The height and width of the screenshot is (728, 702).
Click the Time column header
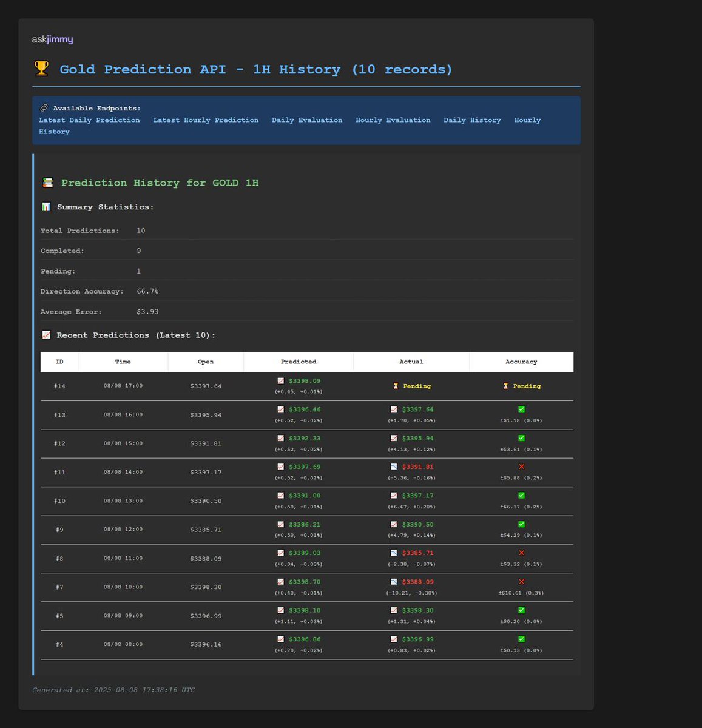123,362
